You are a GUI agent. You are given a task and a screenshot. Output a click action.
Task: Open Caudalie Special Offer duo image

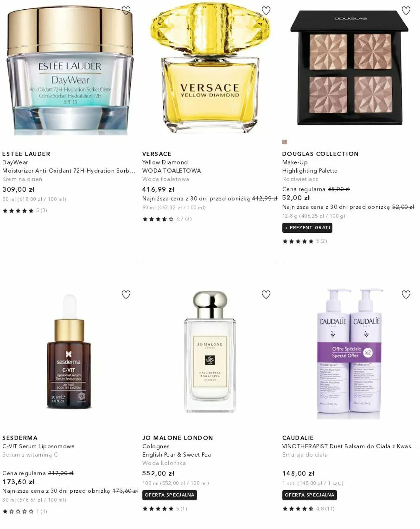point(349,353)
